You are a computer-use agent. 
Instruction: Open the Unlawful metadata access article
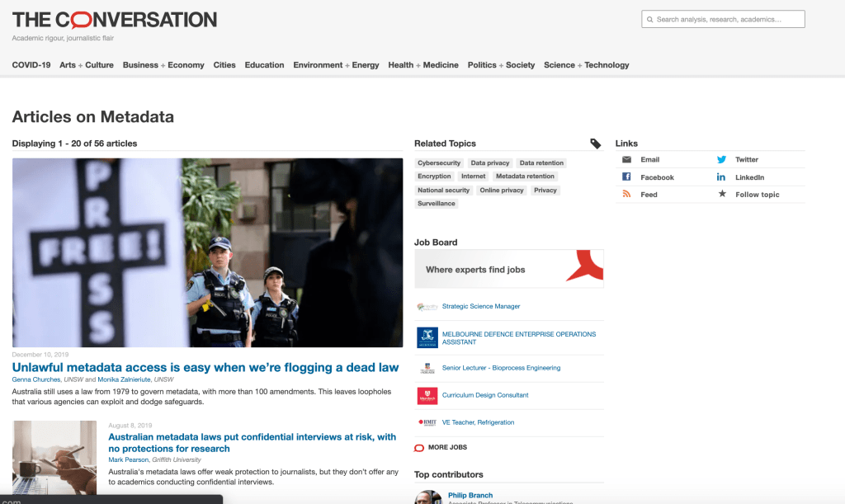coord(205,367)
